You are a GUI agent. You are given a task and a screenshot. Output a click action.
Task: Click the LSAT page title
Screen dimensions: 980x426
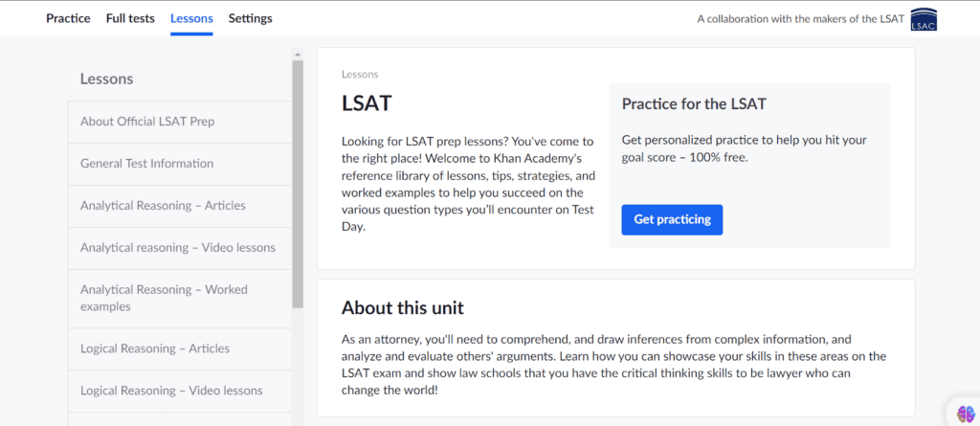[367, 103]
